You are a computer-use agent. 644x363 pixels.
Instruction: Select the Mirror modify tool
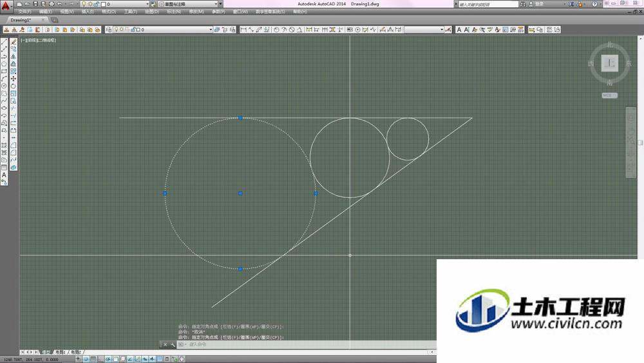14,56
